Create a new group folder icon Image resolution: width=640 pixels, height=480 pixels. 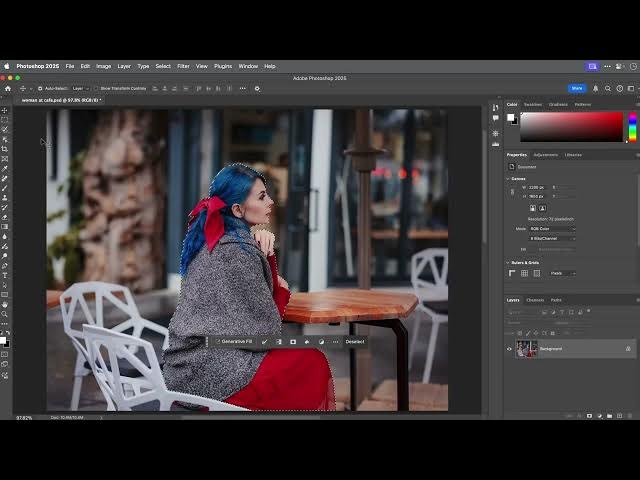(x=609, y=416)
